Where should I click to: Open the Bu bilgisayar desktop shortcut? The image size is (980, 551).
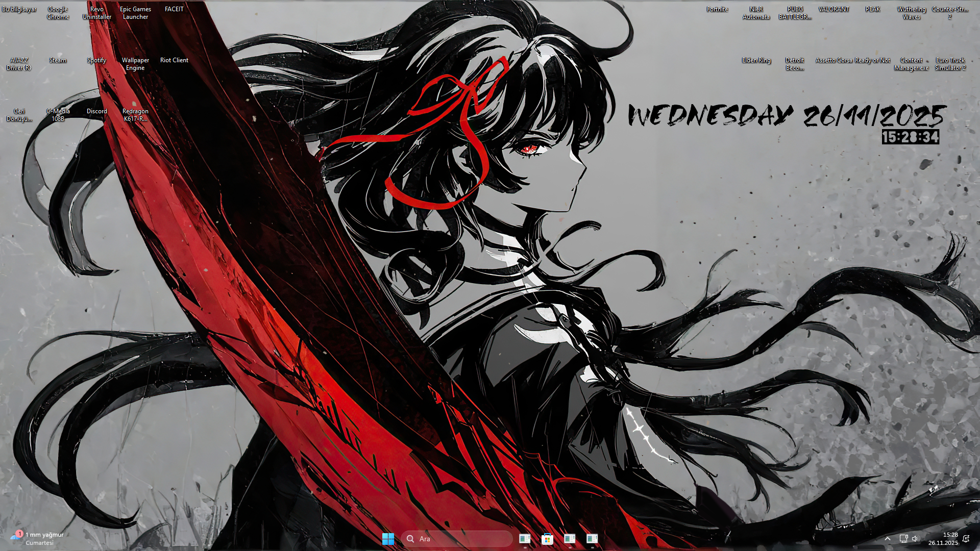click(19, 9)
